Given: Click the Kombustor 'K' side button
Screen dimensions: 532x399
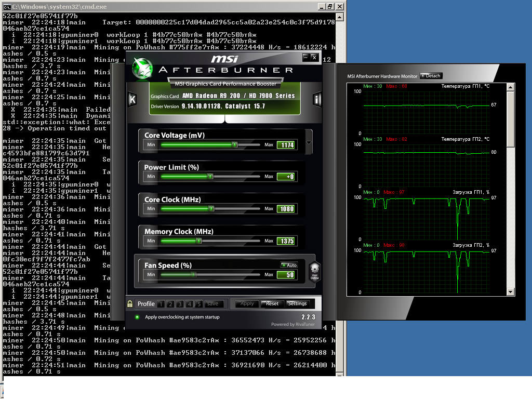Looking at the screenshot, I should point(132,100).
